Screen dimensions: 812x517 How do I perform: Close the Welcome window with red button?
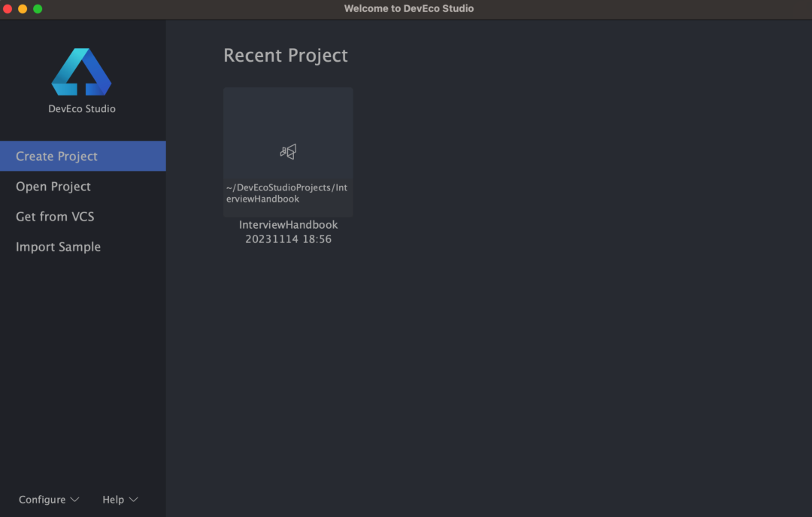[8, 9]
